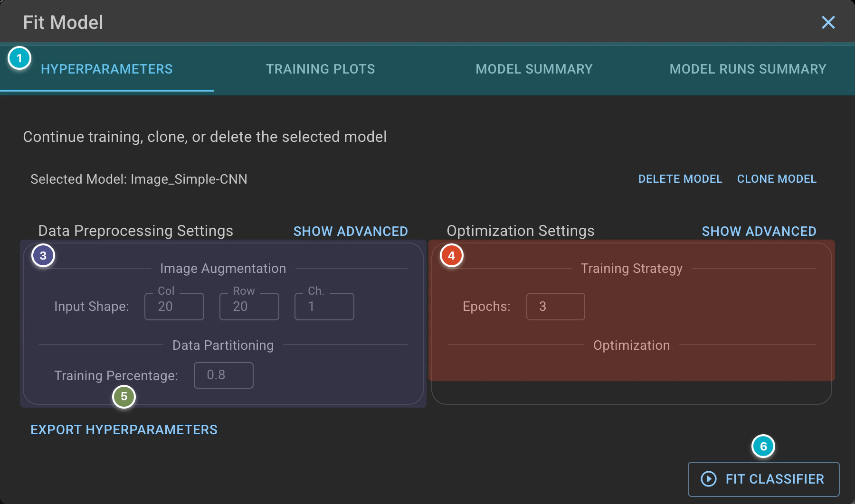Click the 'Training Strategy' section heading
Image resolution: width=855 pixels, height=504 pixels.
click(632, 269)
